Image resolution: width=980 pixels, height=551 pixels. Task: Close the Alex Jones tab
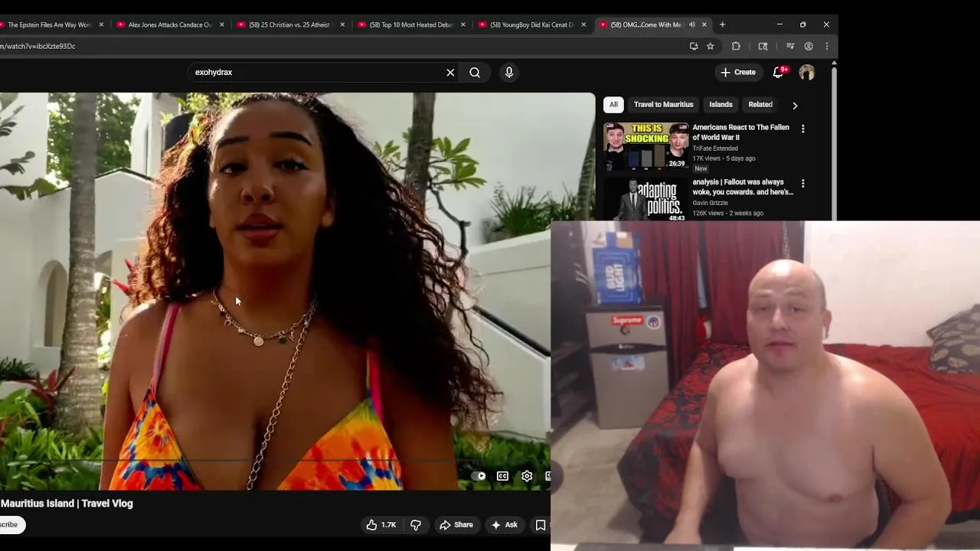(x=222, y=24)
